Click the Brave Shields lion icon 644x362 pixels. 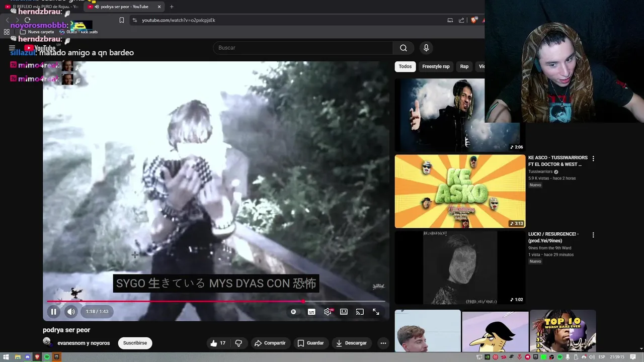[474, 20]
